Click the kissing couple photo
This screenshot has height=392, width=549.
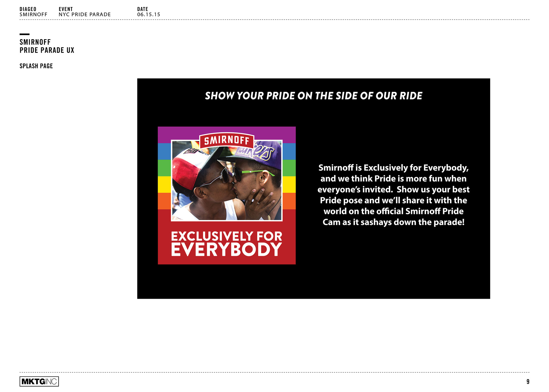coord(227,180)
